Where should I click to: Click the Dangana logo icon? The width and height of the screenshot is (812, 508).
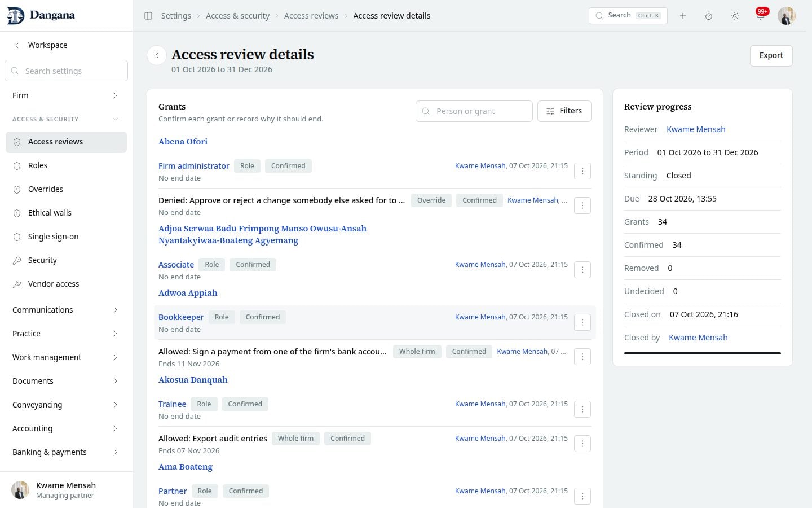16,16
